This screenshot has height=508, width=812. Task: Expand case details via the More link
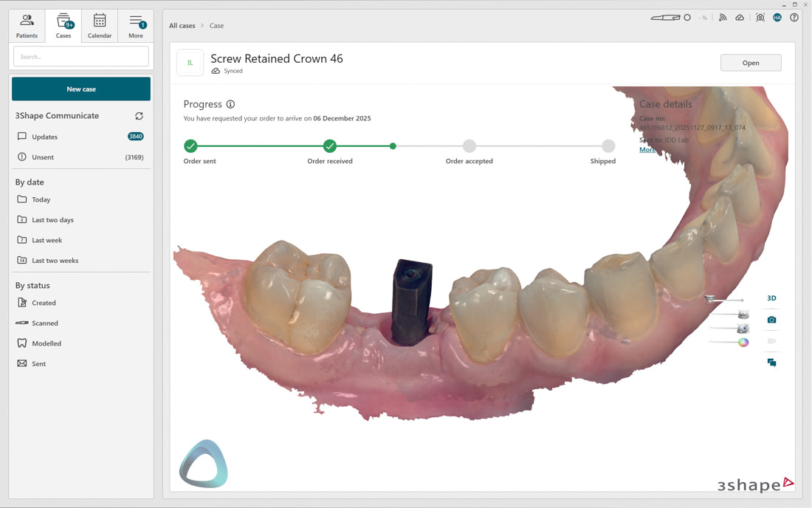pos(647,149)
